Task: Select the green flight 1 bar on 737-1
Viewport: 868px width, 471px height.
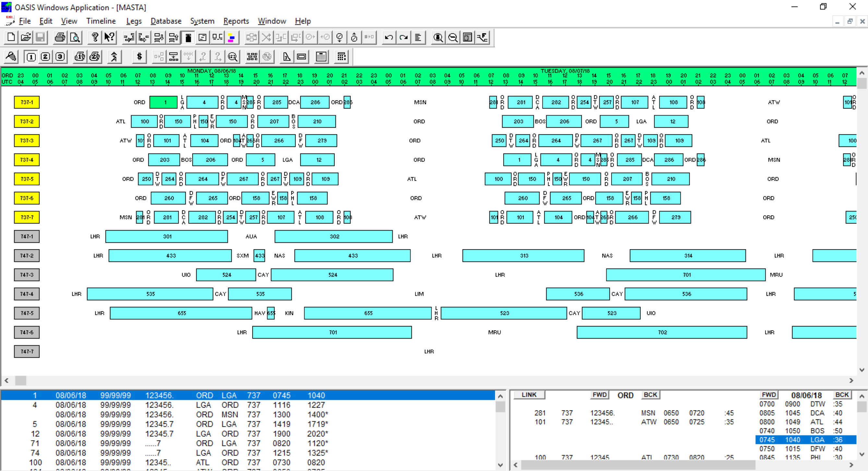Action: pyautogui.click(x=163, y=102)
